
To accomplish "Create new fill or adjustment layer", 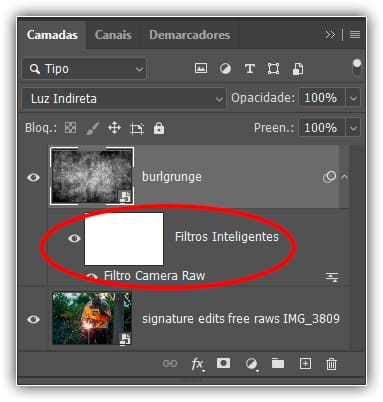I will (252, 364).
